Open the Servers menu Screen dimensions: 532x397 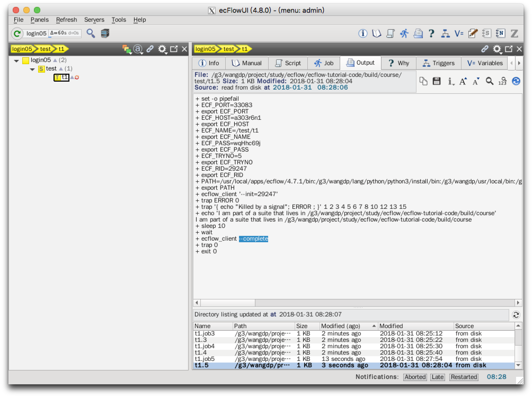(x=94, y=20)
